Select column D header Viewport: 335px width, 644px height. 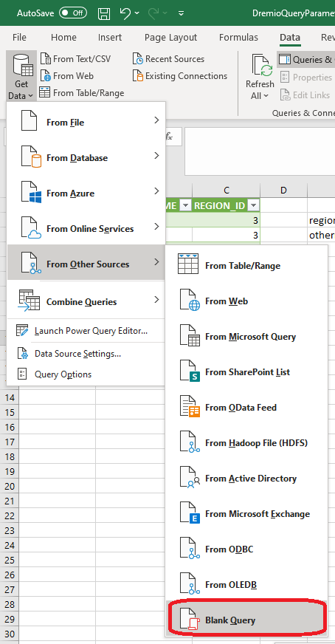point(283,190)
